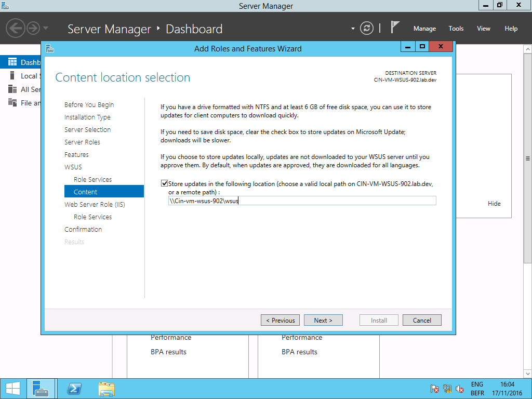The image size is (532, 399).
Task: Click dashboard scrollbar down arrow
Action: [x=528, y=374]
